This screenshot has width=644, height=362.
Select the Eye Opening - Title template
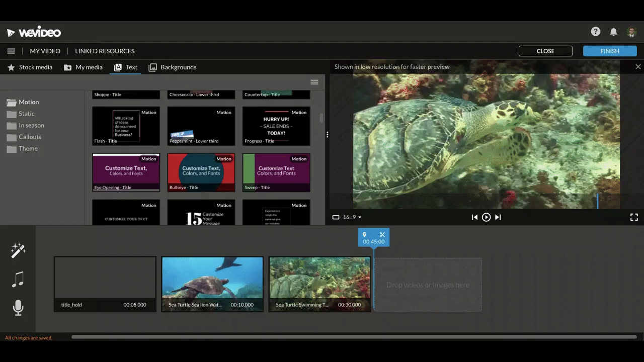(126, 172)
